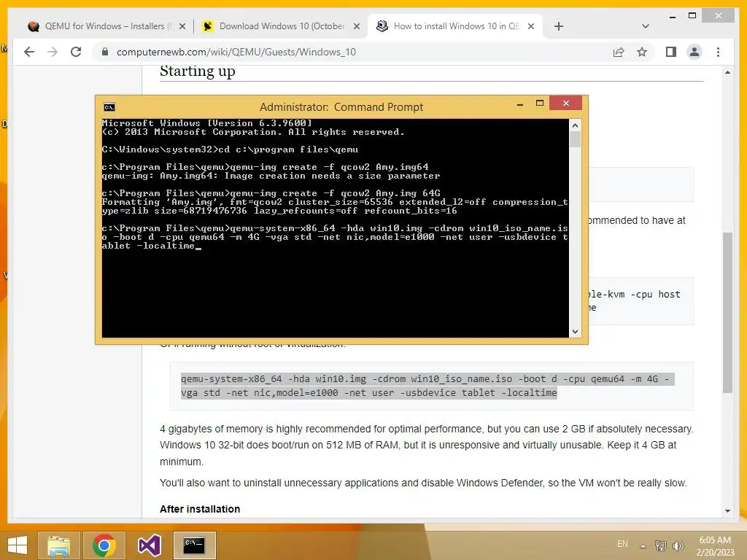Bookmark this page with the star

tap(642, 52)
